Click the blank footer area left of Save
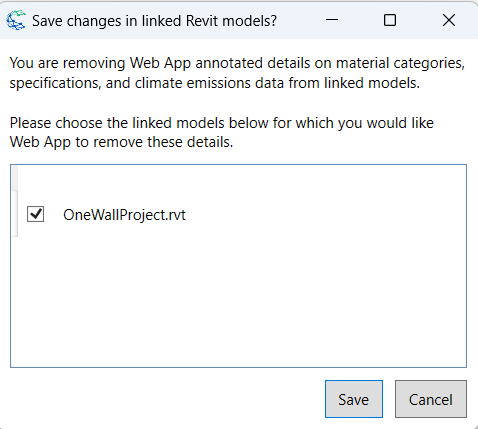 167,399
